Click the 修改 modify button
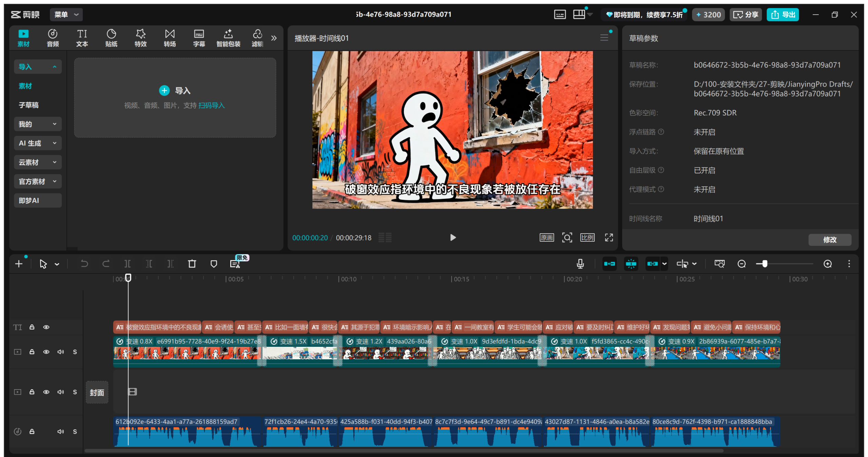868x457 pixels. (829, 240)
